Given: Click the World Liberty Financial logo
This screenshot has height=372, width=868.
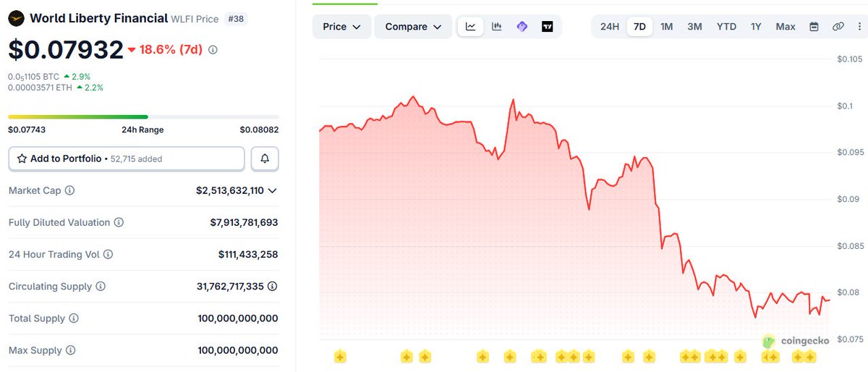Looking at the screenshot, I should pos(16,18).
